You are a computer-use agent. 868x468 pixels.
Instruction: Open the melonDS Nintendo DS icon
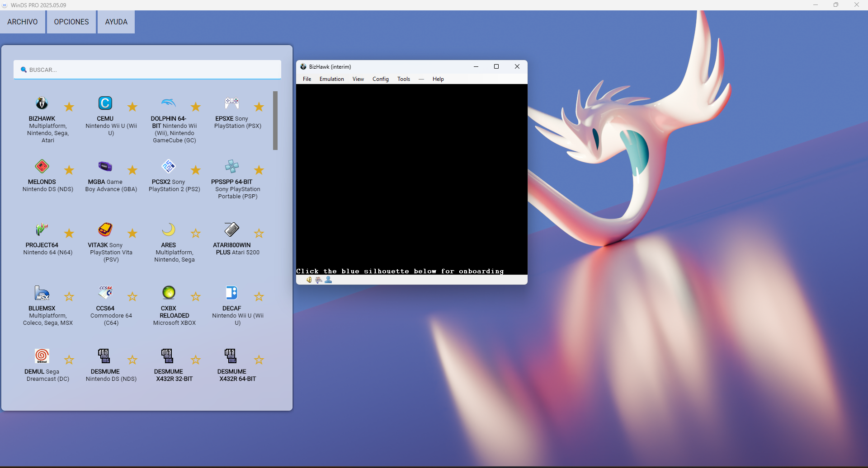pyautogui.click(x=42, y=166)
